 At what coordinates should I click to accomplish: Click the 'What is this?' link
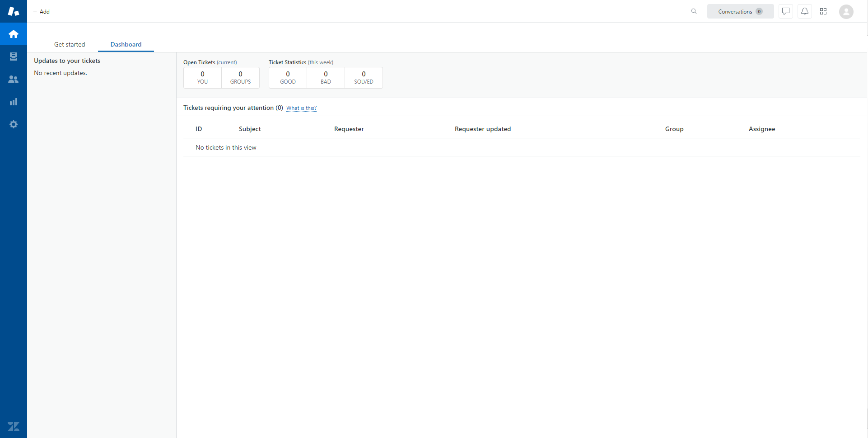301,108
